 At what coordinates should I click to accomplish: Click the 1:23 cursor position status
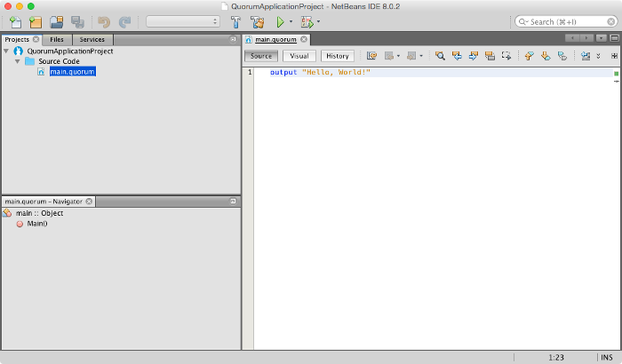coord(555,357)
